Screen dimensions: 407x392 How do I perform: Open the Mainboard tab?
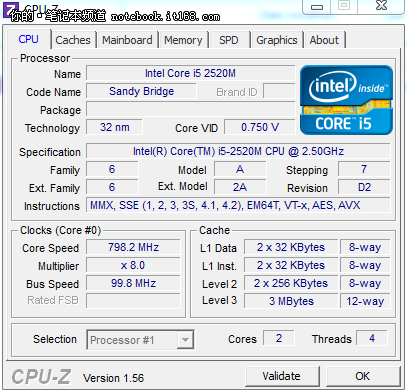pyautogui.click(x=127, y=40)
